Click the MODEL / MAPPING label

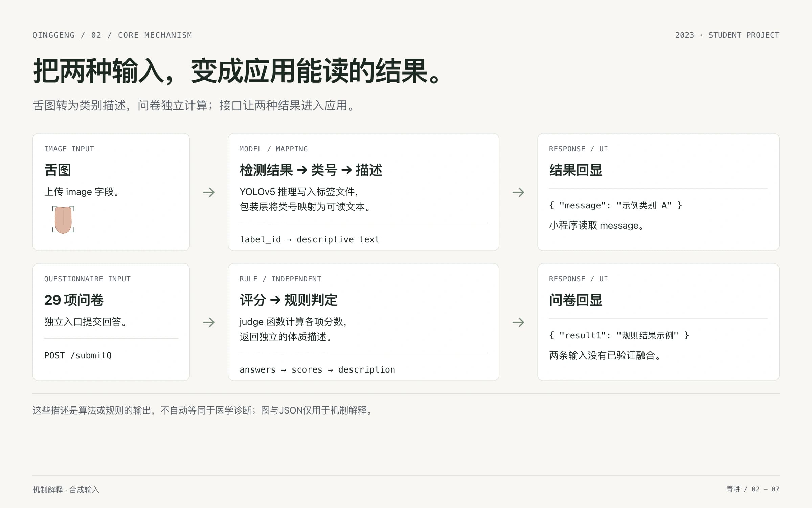[273, 149]
